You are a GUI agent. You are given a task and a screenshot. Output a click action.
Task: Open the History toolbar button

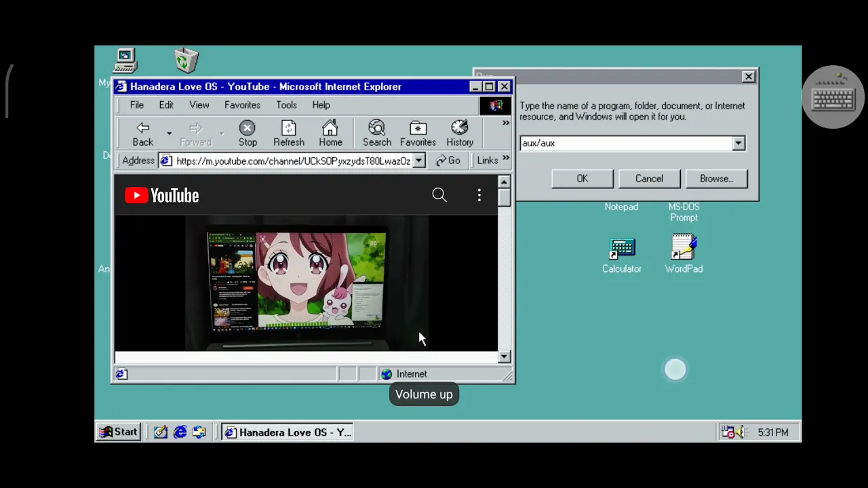(460, 134)
